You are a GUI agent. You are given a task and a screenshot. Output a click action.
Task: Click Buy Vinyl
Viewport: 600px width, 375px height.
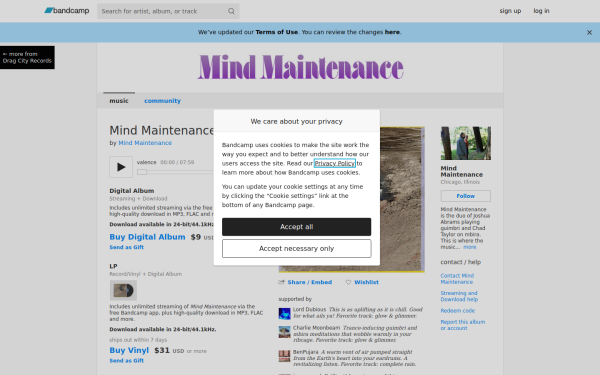(x=129, y=350)
